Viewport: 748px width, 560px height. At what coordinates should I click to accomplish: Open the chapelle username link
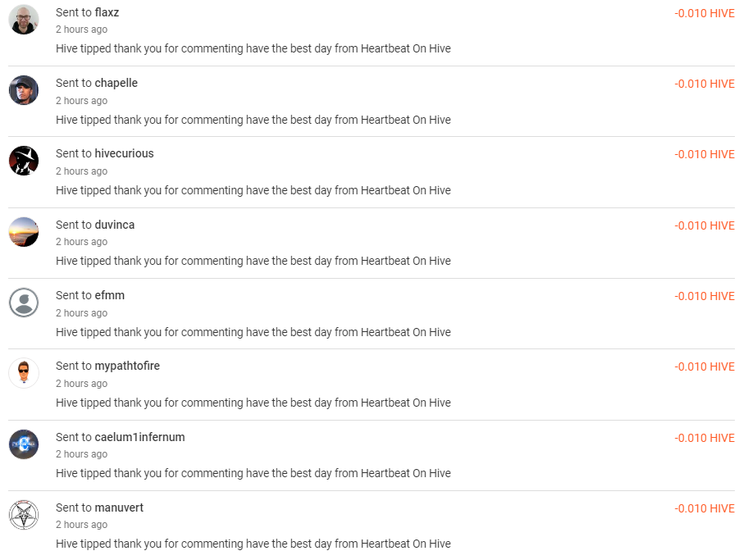point(116,83)
